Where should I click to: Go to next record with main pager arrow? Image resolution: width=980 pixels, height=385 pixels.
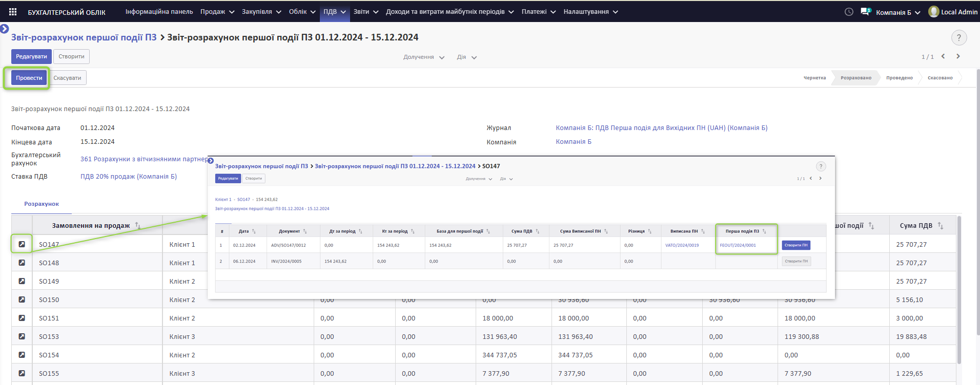tap(958, 56)
